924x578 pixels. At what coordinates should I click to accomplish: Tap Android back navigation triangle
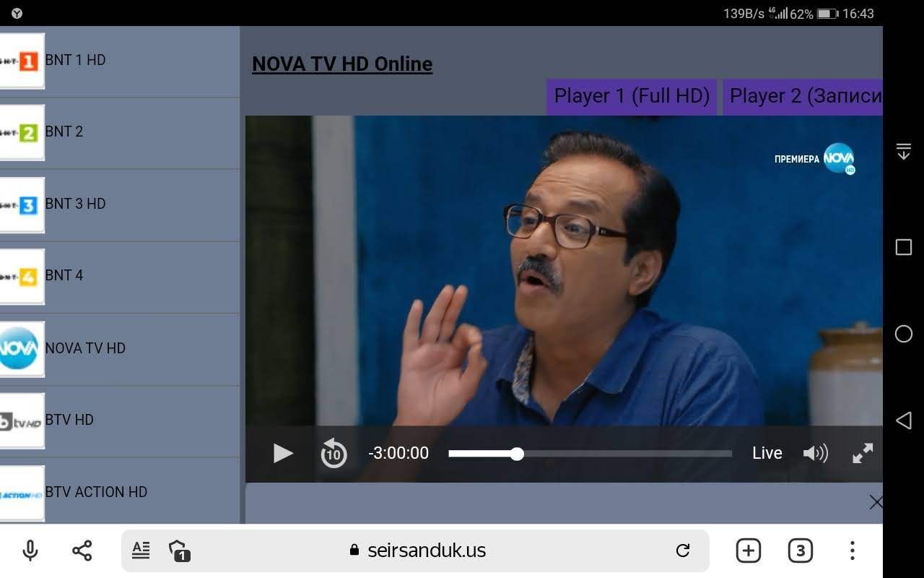click(x=903, y=420)
